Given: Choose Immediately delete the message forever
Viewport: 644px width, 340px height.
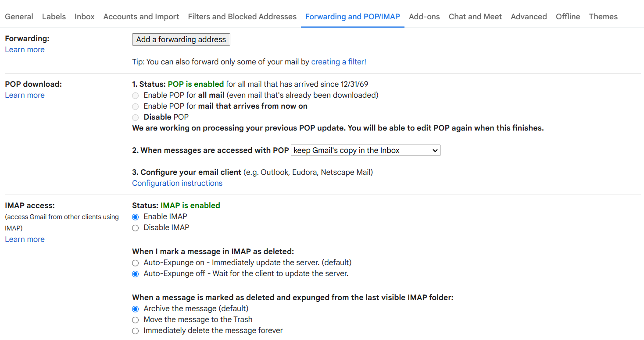Looking at the screenshot, I should point(135,331).
